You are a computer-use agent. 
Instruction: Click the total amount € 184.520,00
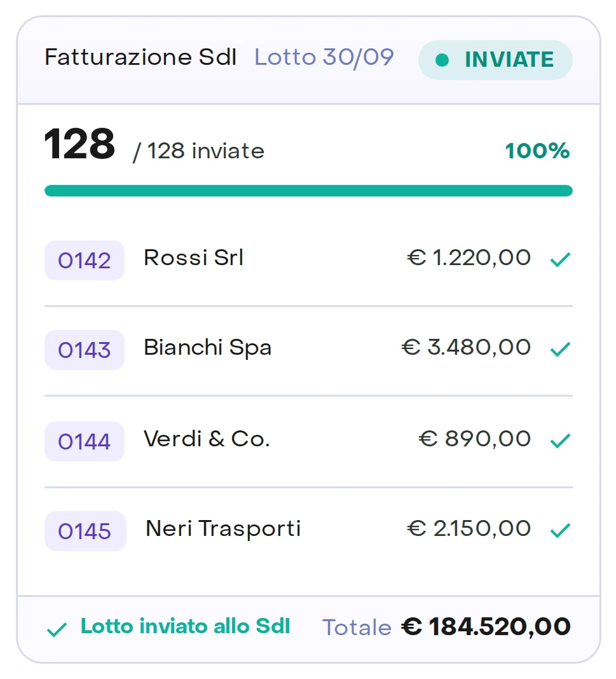(x=486, y=627)
